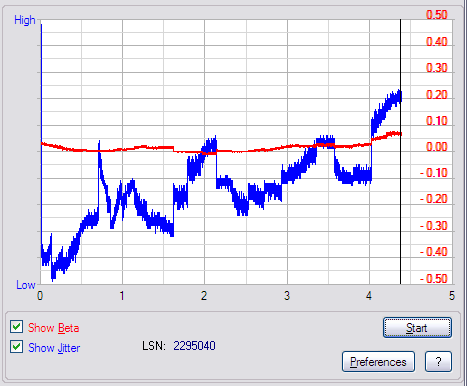Click the Show Beta red label text
467x386 pixels.
click(x=54, y=328)
